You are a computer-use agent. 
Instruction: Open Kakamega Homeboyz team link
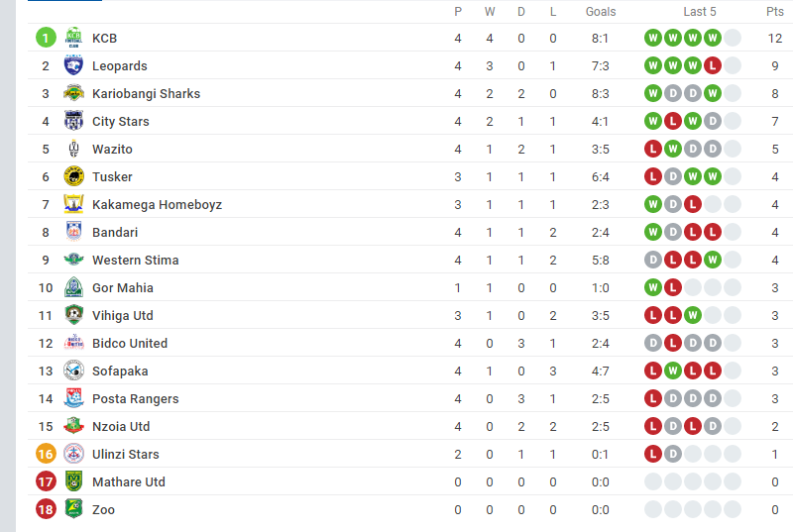(157, 205)
